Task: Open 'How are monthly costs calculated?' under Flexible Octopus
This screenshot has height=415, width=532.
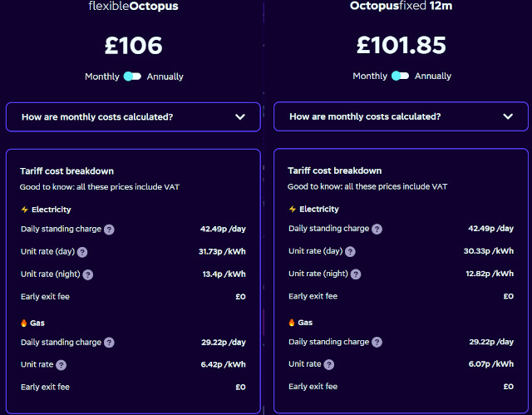Action: (97, 117)
